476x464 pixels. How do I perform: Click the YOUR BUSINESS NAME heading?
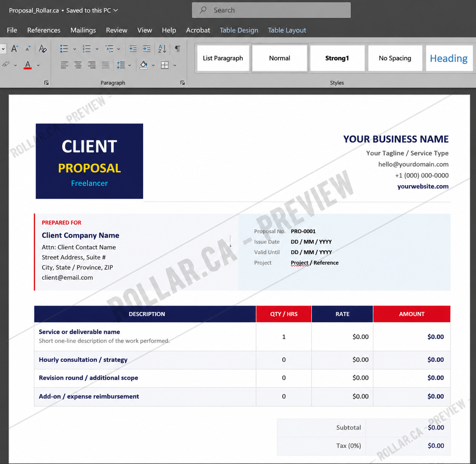pos(396,139)
